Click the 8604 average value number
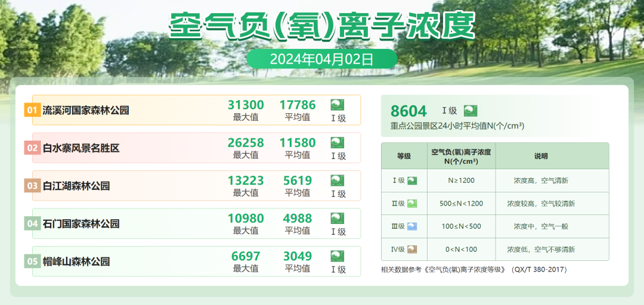The image size is (644, 305). coord(408,111)
